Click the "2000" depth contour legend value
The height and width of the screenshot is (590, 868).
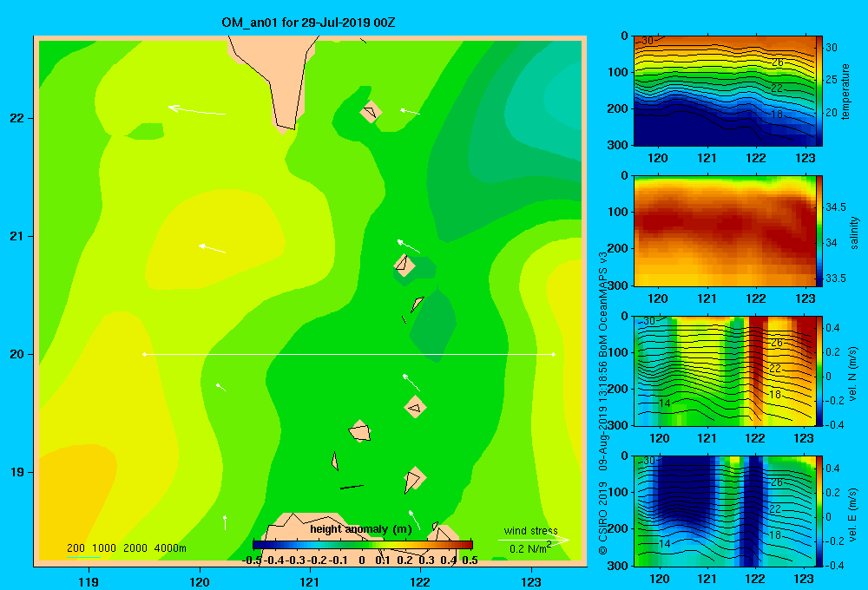(x=135, y=548)
